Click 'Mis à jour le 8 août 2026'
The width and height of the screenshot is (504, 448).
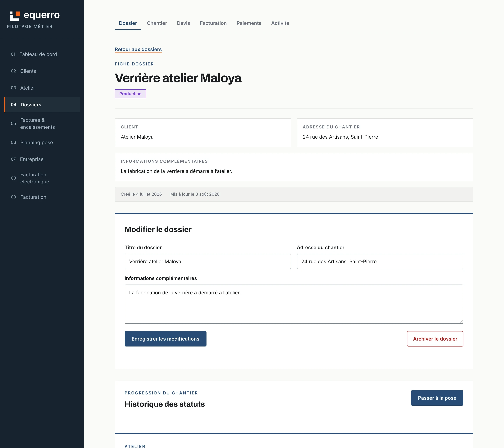coord(195,194)
